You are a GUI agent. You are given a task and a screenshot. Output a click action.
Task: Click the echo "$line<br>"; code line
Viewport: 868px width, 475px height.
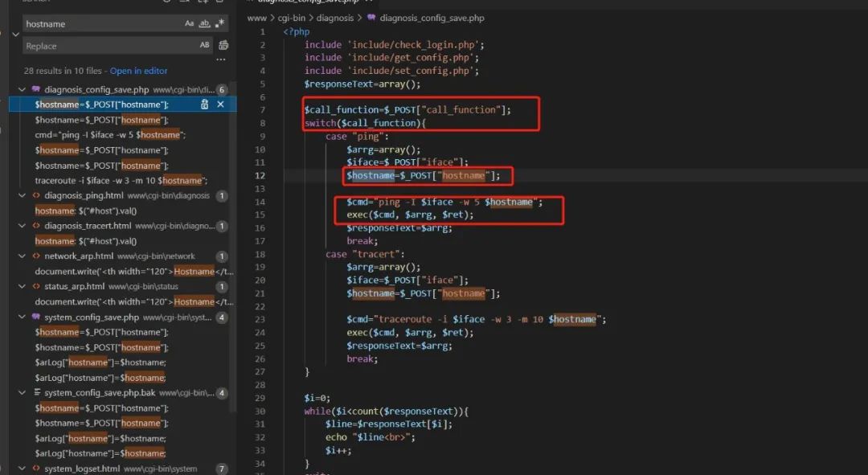point(370,437)
